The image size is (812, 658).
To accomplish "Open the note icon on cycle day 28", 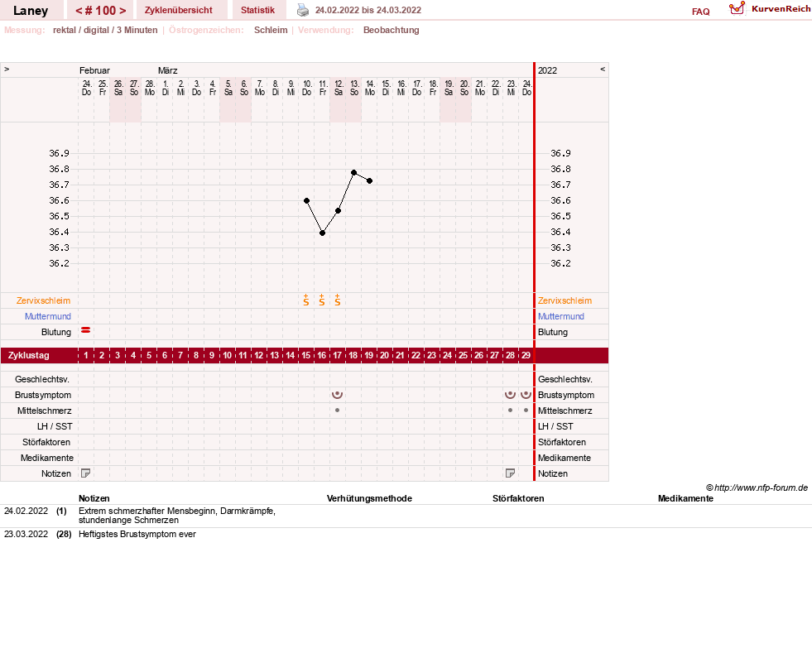I will [510, 473].
